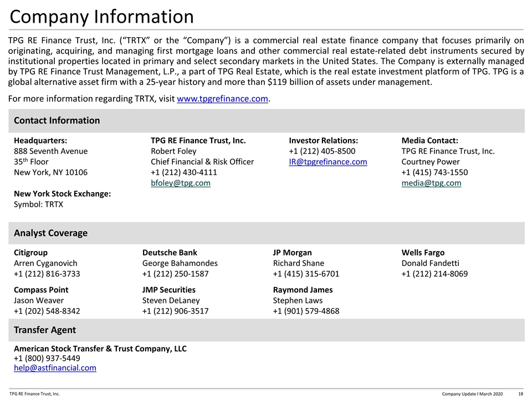This screenshot has height=399, width=532.
Task: Select phone number +1 (800) 937-5449
Action: pos(47,359)
